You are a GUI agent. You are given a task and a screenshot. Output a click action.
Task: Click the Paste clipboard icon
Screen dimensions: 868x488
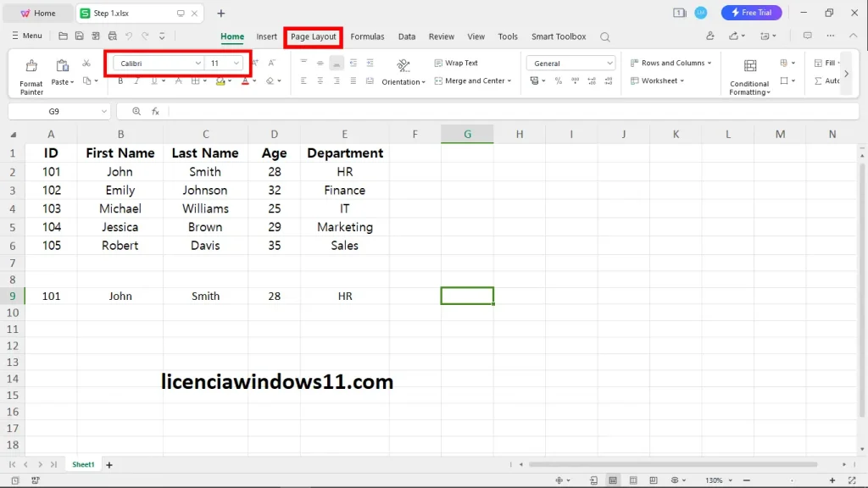tap(63, 66)
